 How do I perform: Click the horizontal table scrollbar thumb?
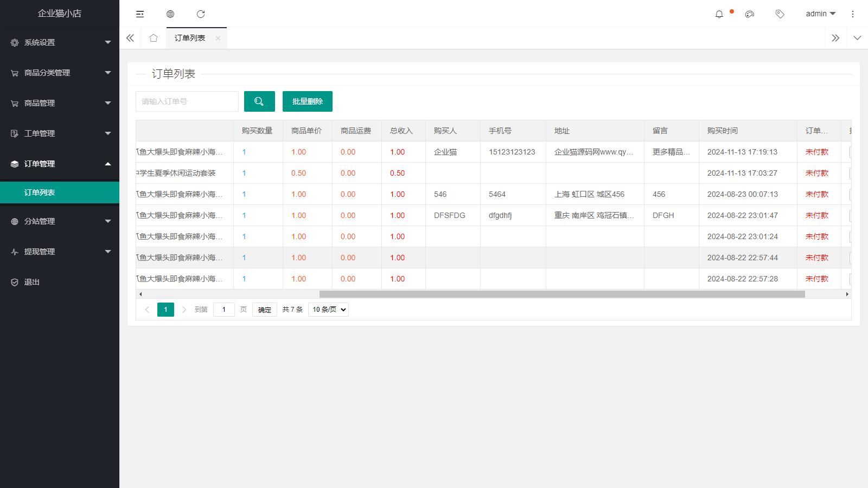[561, 294]
